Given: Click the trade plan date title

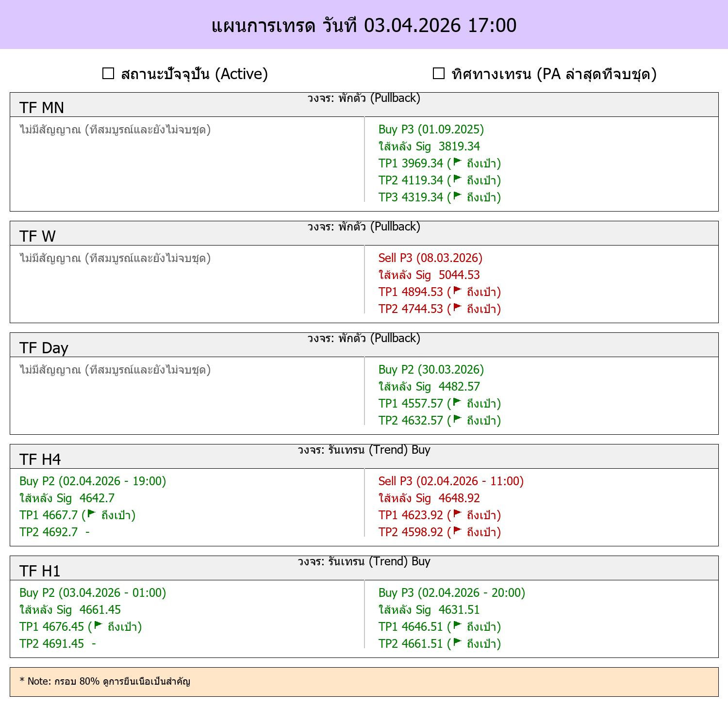Looking at the screenshot, I should coord(364,25).
